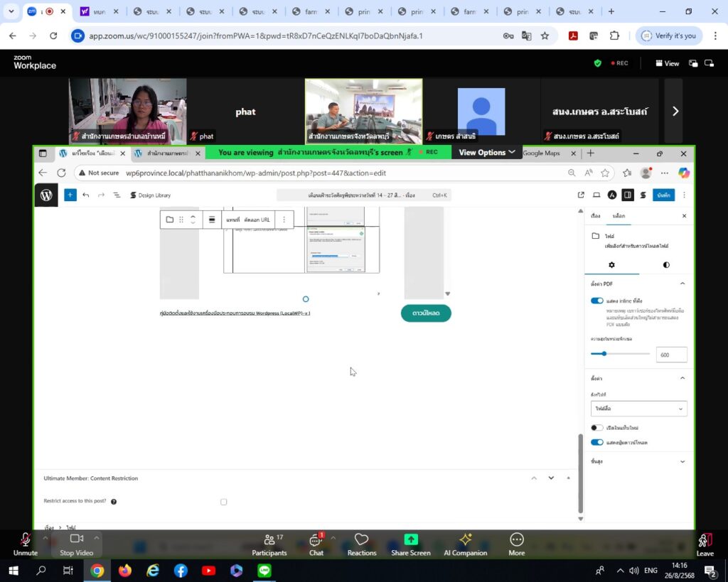Open the AI Companion
728x582 pixels.
465,544
